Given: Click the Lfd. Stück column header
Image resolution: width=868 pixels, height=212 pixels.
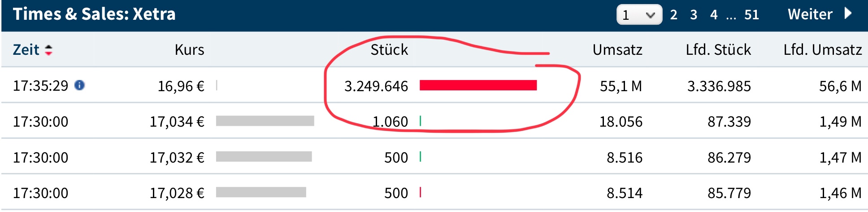Looking at the screenshot, I should (718, 50).
